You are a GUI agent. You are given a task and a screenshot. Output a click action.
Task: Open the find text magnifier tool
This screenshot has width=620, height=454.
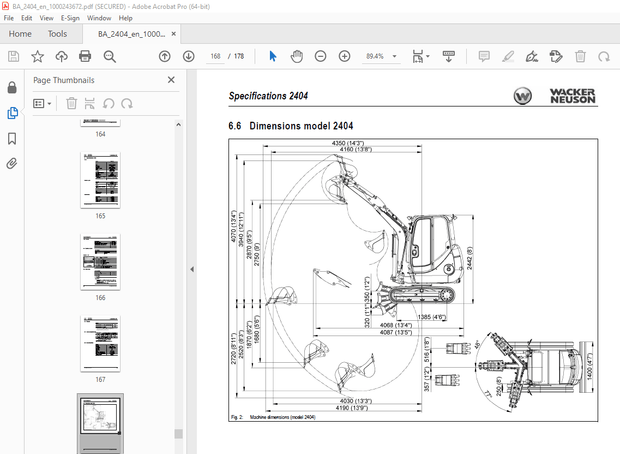tap(110, 57)
